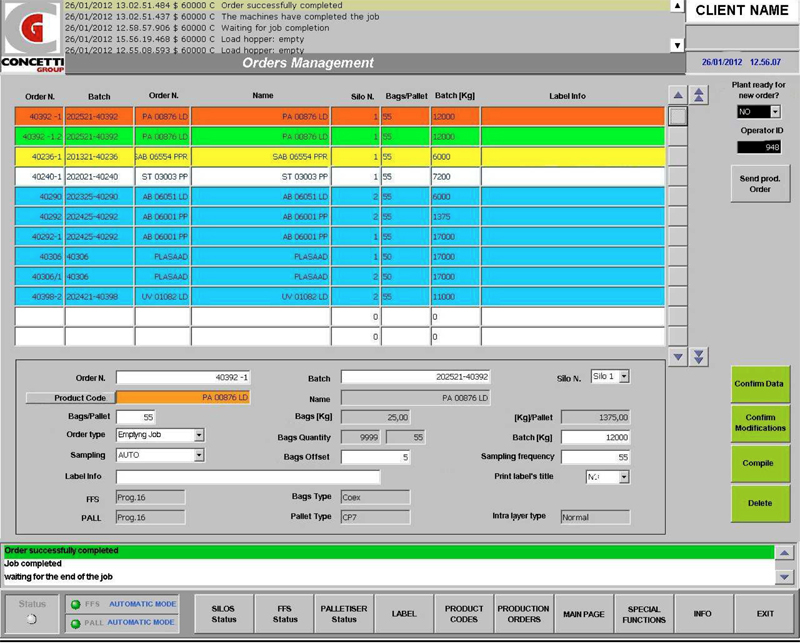Select order row 40398-2
Screen dimensions: 800x644
tap(340, 296)
